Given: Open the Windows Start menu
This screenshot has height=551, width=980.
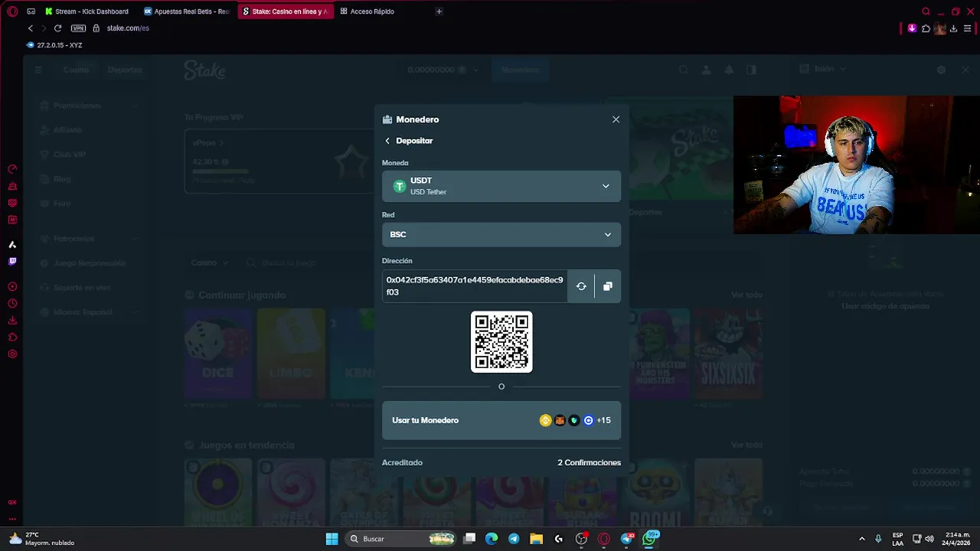Looking at the screenshot, I should click(332, 539).
